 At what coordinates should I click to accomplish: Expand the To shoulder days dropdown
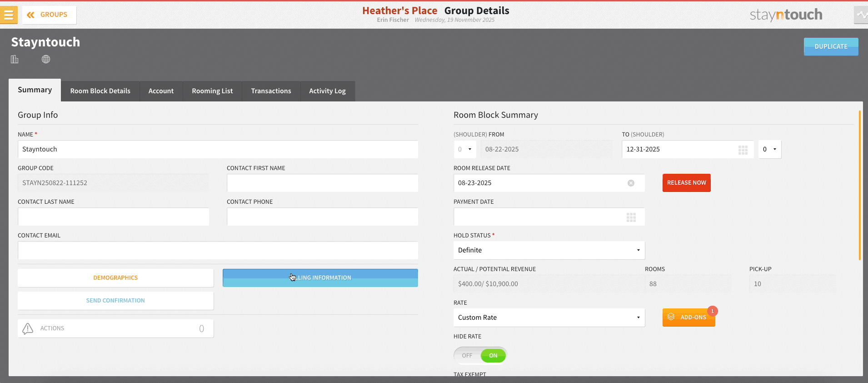coord(769,149)
